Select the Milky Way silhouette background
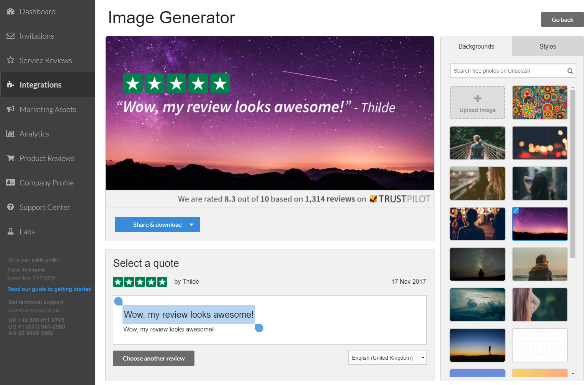588x385 pixels. pyautogui.click(x=477, y=264)
